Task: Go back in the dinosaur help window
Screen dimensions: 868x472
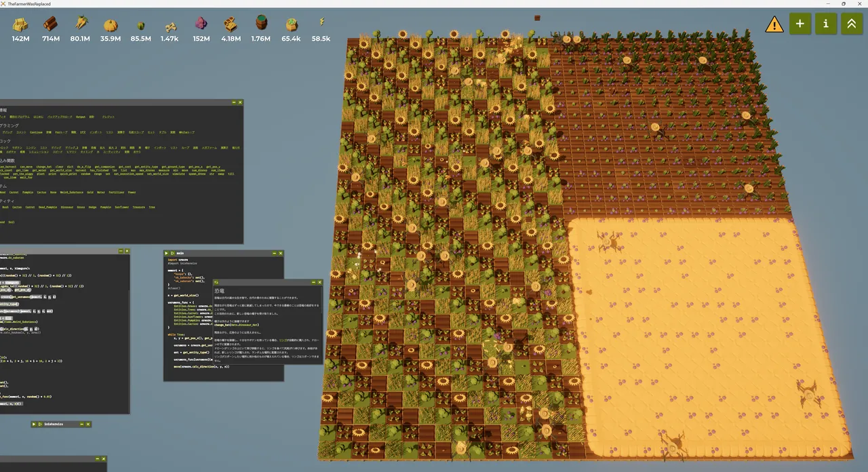Action: pyautogui.click(x=216, y=282)
